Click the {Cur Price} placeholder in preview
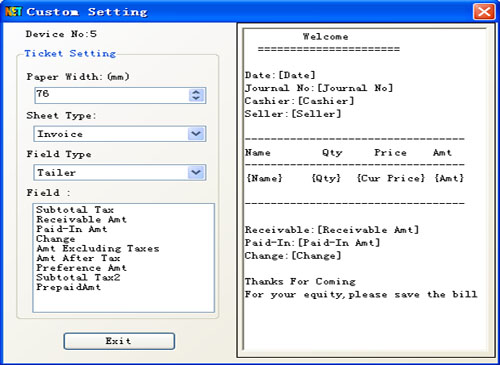Screen dimensions: 500x365 pos(391,178)
